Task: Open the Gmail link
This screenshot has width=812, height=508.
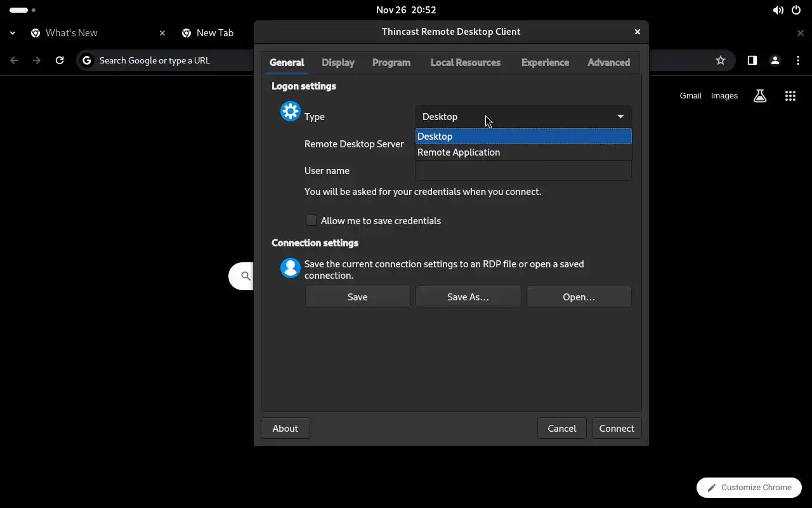Action: (x=690, y=96)
